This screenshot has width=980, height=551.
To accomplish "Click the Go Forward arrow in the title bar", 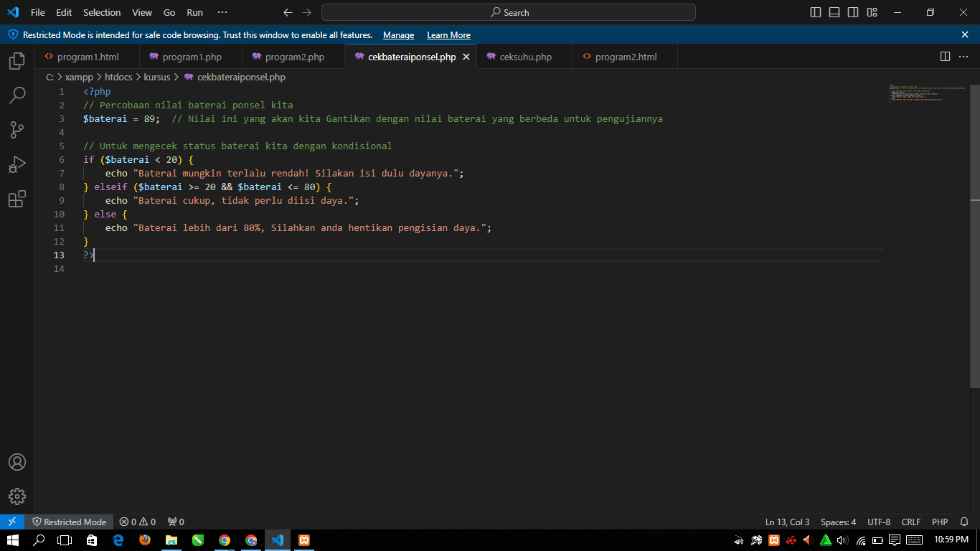I will 307,12.
